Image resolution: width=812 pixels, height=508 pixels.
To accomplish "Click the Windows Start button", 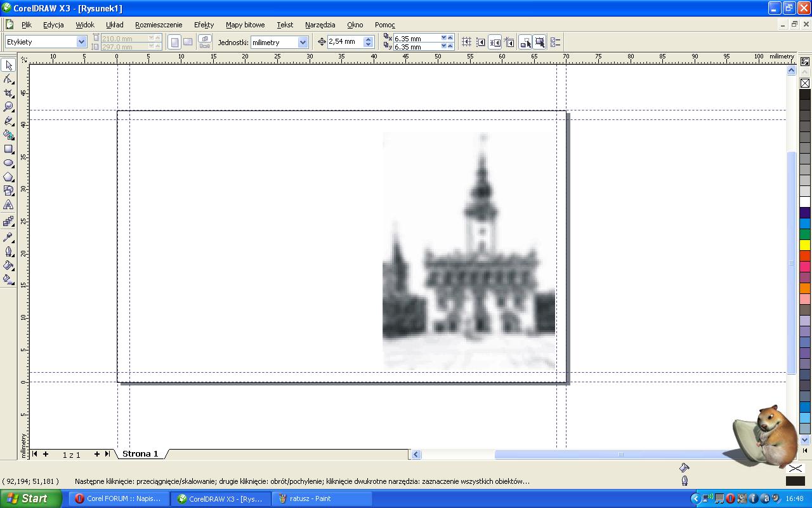I will click(27, 498).
